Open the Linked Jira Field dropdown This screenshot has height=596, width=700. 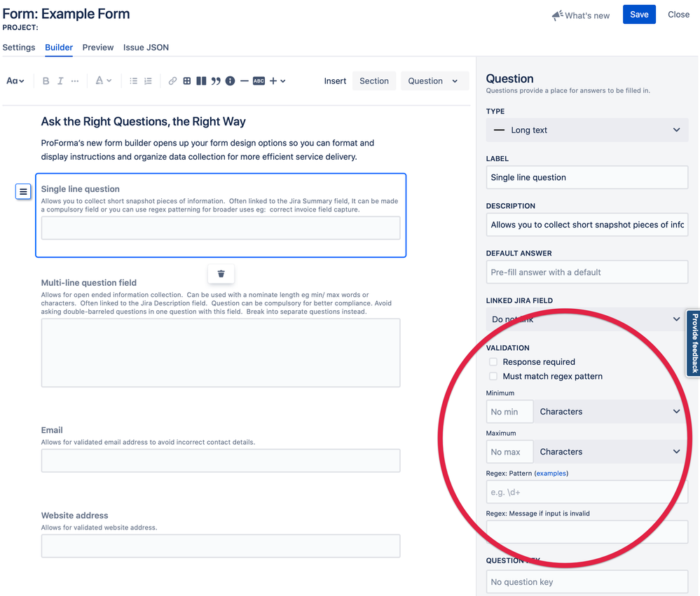(586, 319)
